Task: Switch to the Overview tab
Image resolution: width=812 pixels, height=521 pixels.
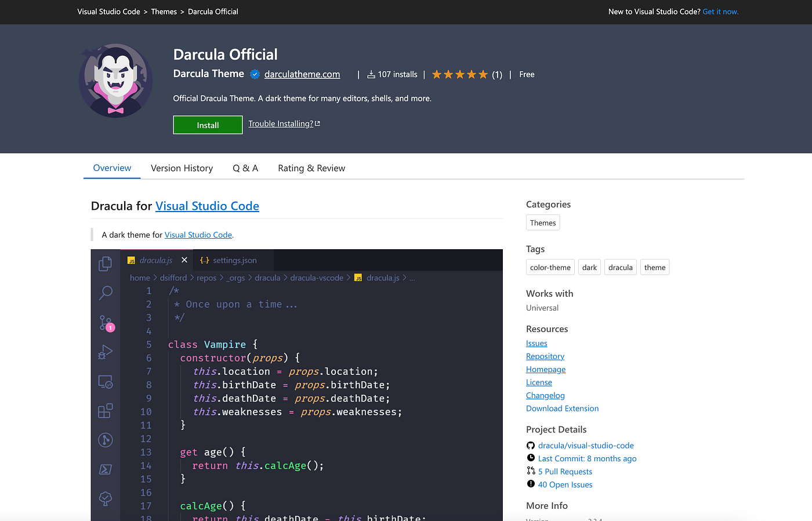Action: click(112, 168)
